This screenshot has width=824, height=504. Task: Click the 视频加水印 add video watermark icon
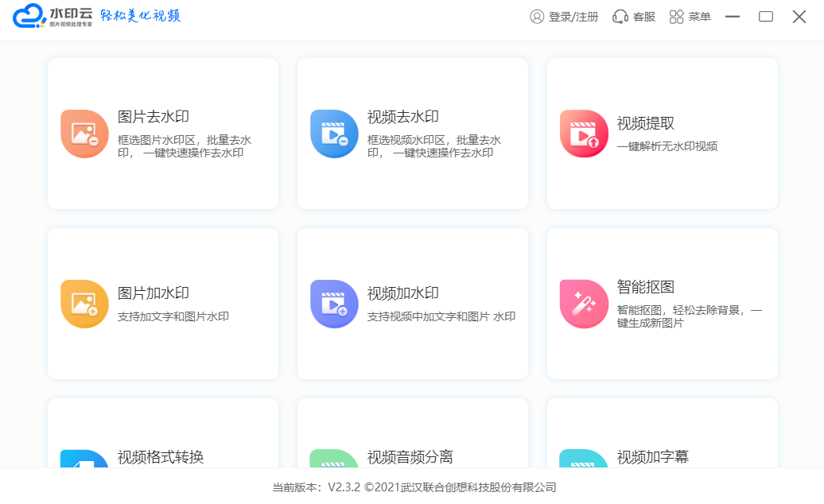(x=333, y=304)
